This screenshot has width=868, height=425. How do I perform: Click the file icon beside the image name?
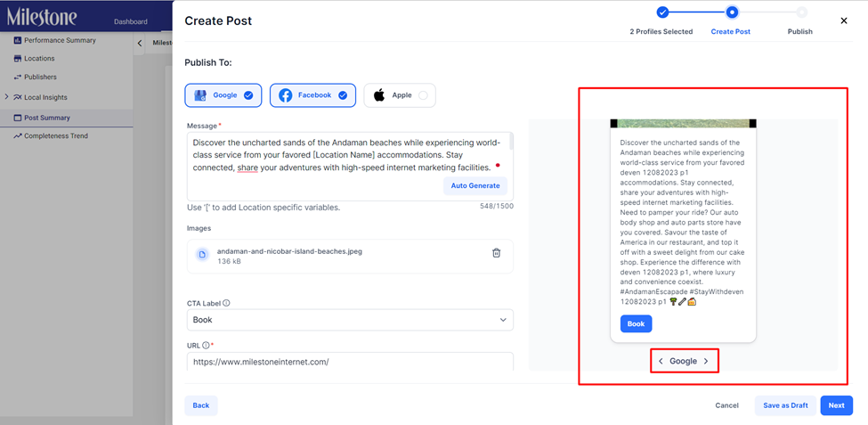point(203,254)
